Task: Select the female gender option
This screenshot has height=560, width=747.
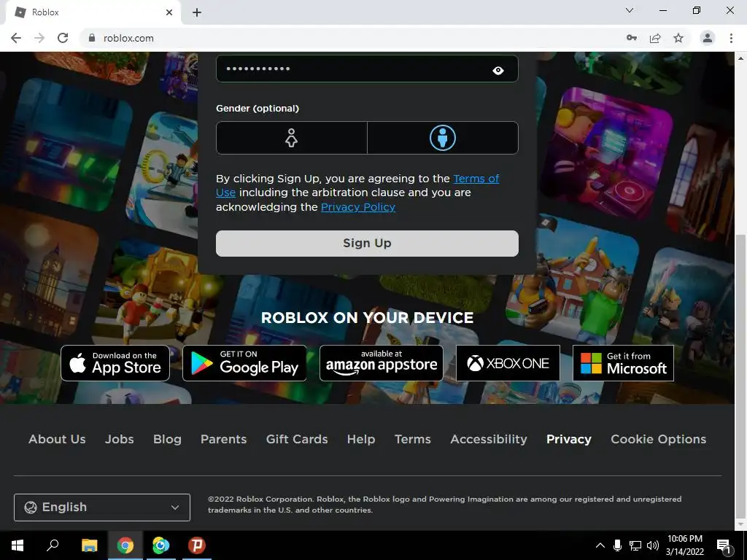Action: tap(292, 138)
